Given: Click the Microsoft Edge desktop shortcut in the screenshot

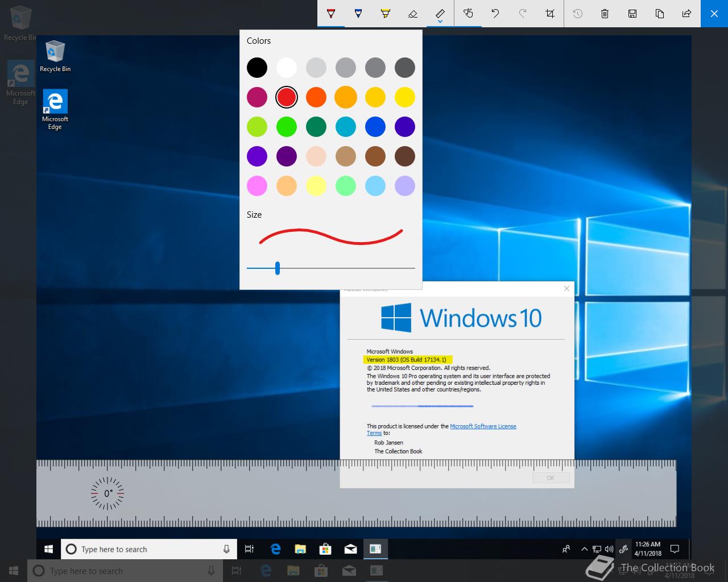Looking at the screenshot, I should click(55, 110).
